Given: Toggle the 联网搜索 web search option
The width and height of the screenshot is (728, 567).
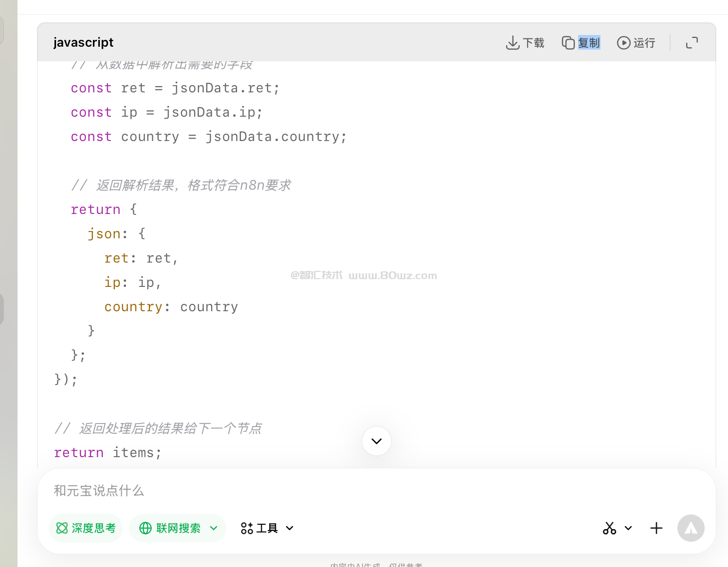Looking at the screenshot, I should coord(170,528).
